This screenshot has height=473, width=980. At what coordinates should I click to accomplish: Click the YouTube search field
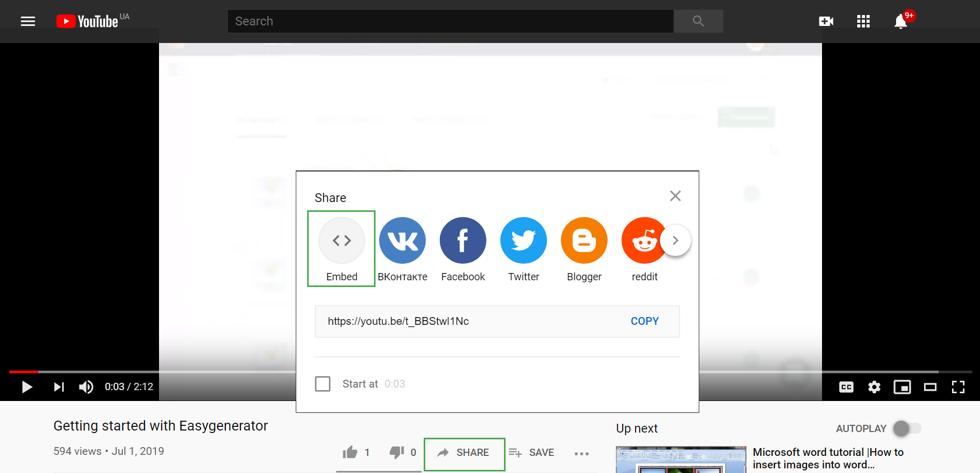pos(450,21)
